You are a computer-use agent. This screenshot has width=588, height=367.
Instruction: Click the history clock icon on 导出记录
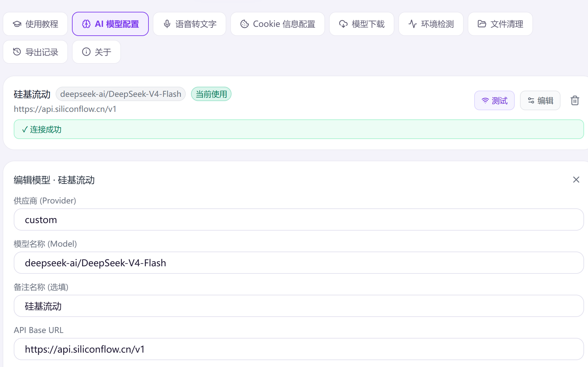(17, 52)
